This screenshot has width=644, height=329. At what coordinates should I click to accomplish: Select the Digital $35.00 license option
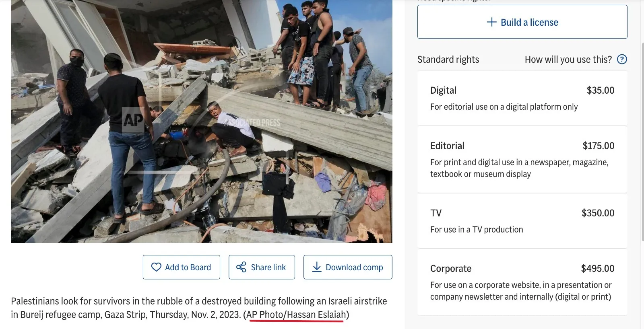522,98
